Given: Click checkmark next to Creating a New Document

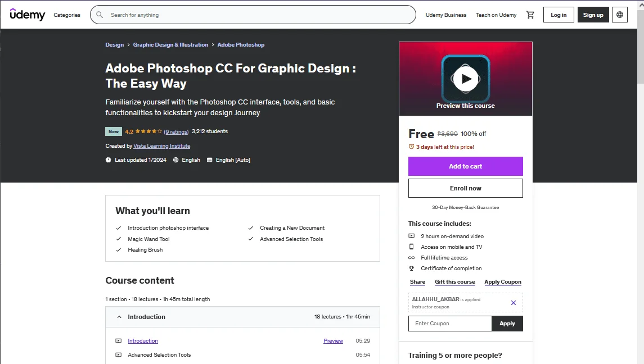Looking at the screenshot, I should tap(250, 228).
